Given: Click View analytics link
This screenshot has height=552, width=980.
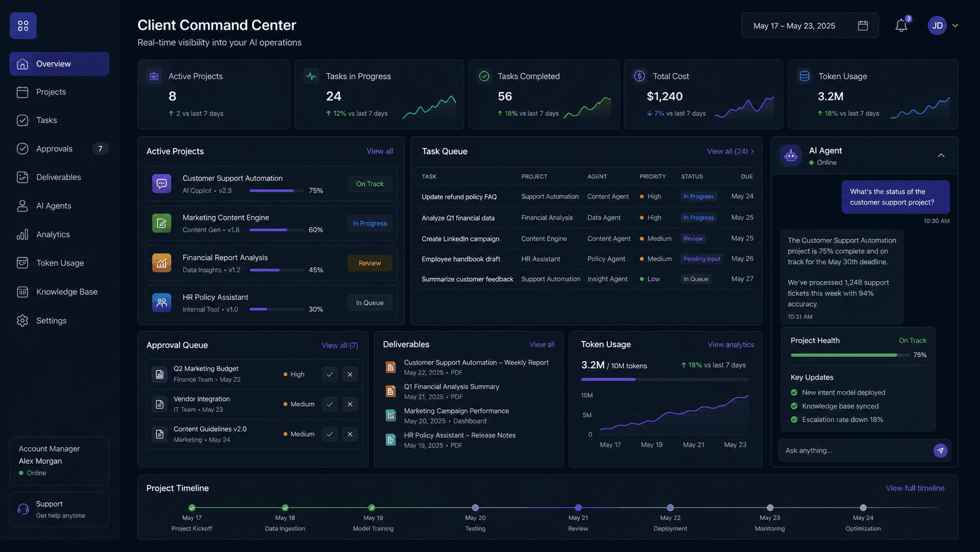Looking at the screenshot, I should 731,345.
